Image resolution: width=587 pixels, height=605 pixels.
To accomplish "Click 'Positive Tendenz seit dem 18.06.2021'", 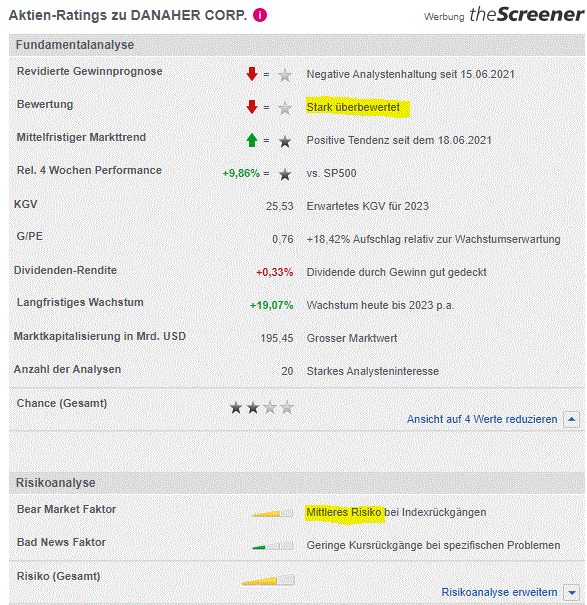I will (399, 140).
